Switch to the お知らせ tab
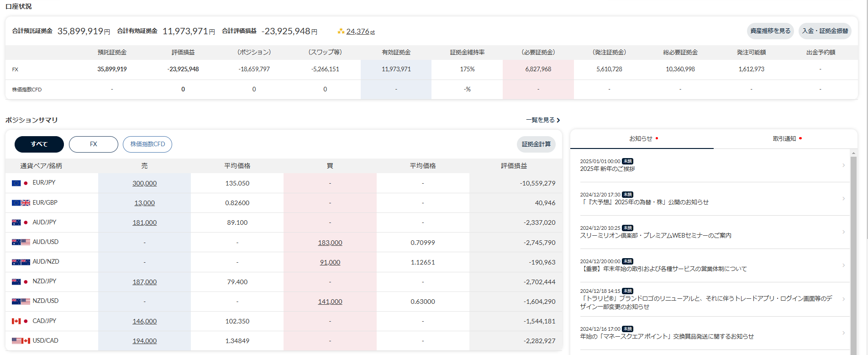This screenshot has height=355, width=868. coord(641,138)
